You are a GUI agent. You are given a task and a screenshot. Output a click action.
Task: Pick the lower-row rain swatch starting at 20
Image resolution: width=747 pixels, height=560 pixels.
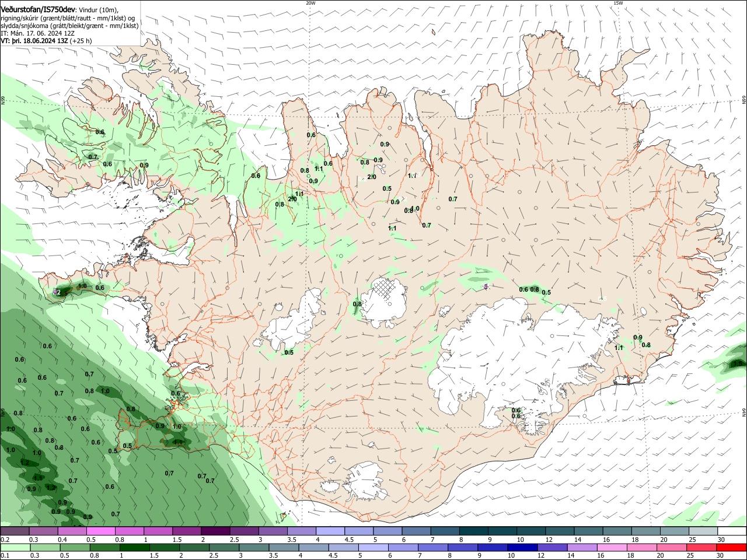pyautogui.click(x=672, y=548)
